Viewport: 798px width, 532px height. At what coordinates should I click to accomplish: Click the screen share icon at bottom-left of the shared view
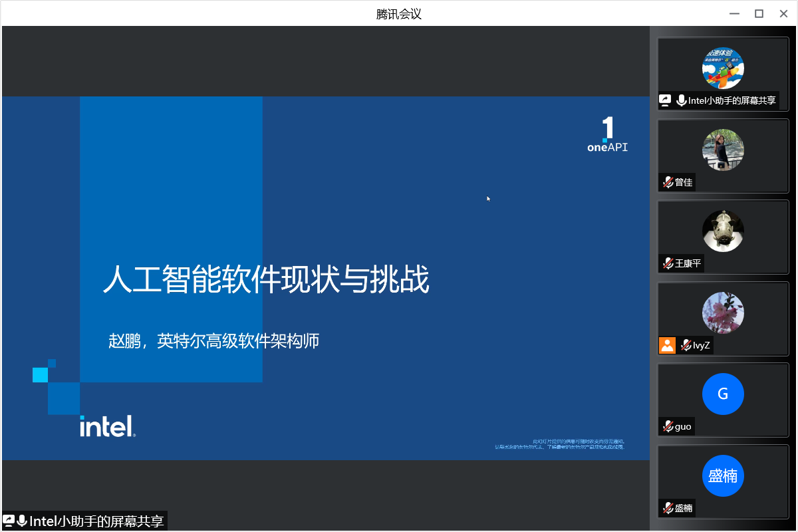point(9,521)
